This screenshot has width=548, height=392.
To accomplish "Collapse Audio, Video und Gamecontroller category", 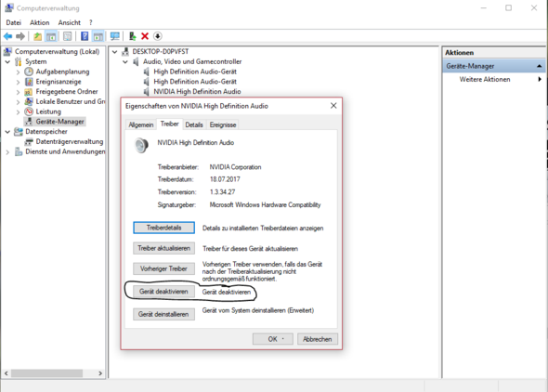I will point(125,62).
